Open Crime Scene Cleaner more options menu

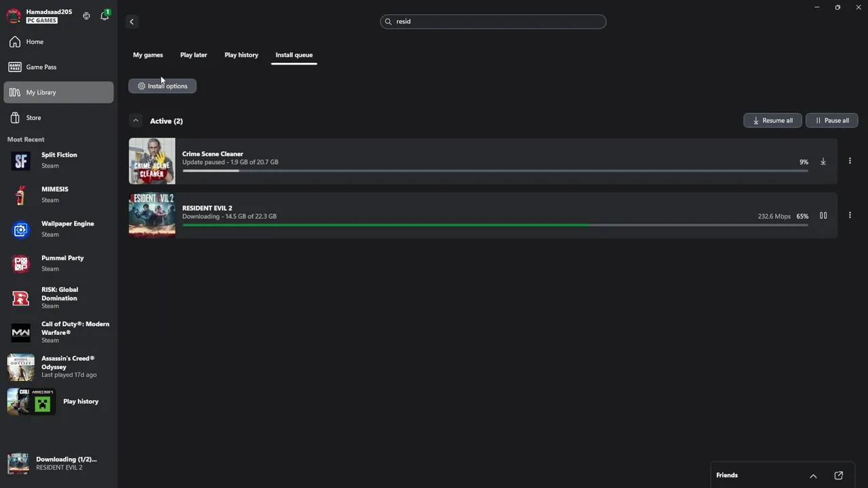[850, 161]
